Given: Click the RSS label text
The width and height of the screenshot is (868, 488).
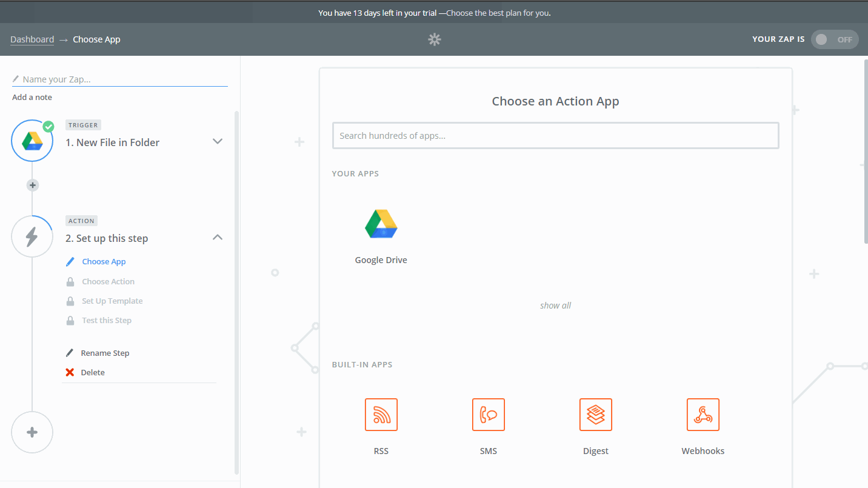Looking at the screenshot, I should [381, 451].
